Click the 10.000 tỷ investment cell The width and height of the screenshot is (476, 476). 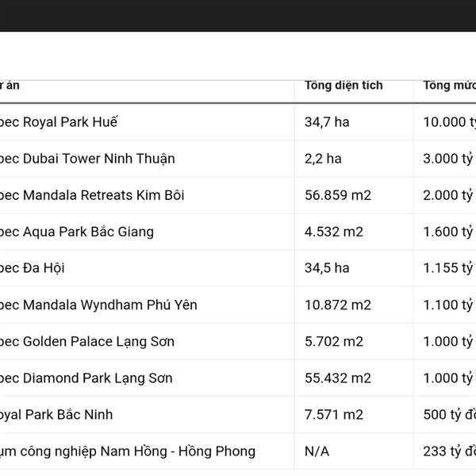(x=449, y=122)
